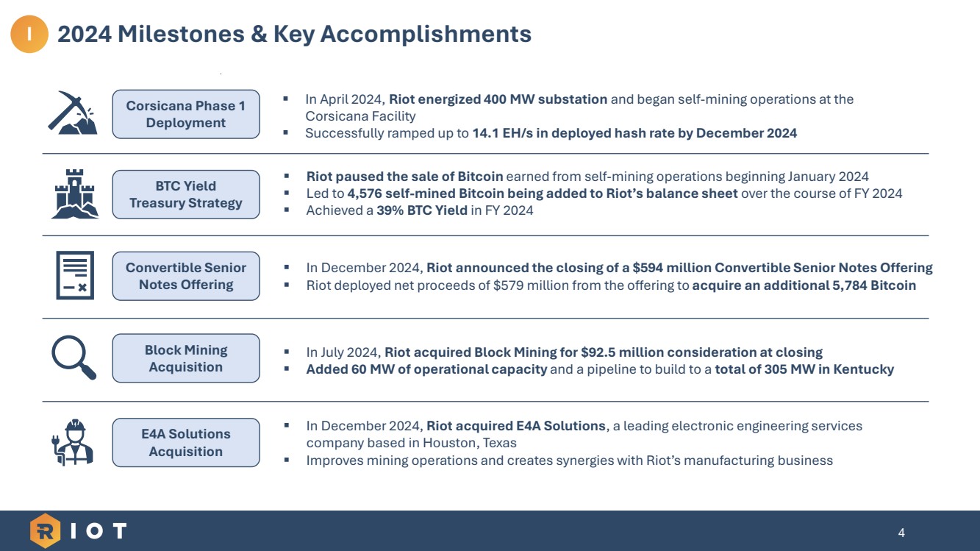
Task: Click the 14.1 EH/s deployed hash rate text
Action: [634, 133]
